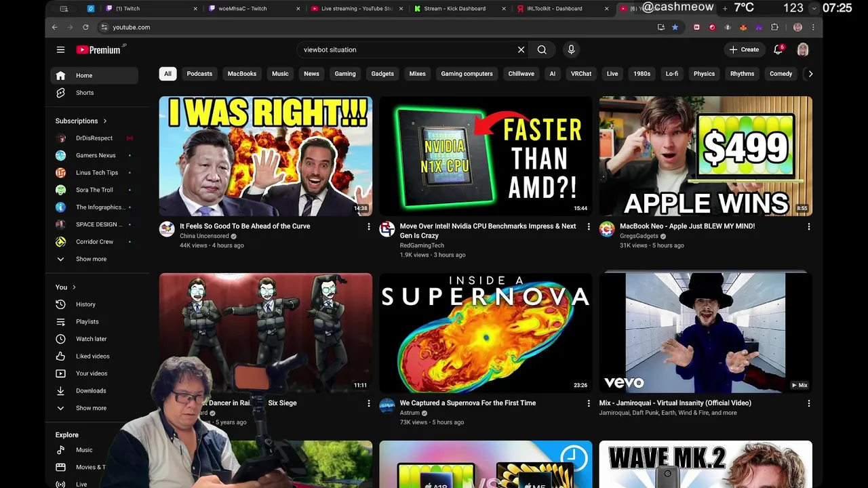This screenshot has width=868, height=488.
Task: Close the 'Stream - Kick Dashboard' tab
Action: coord(504,9)
